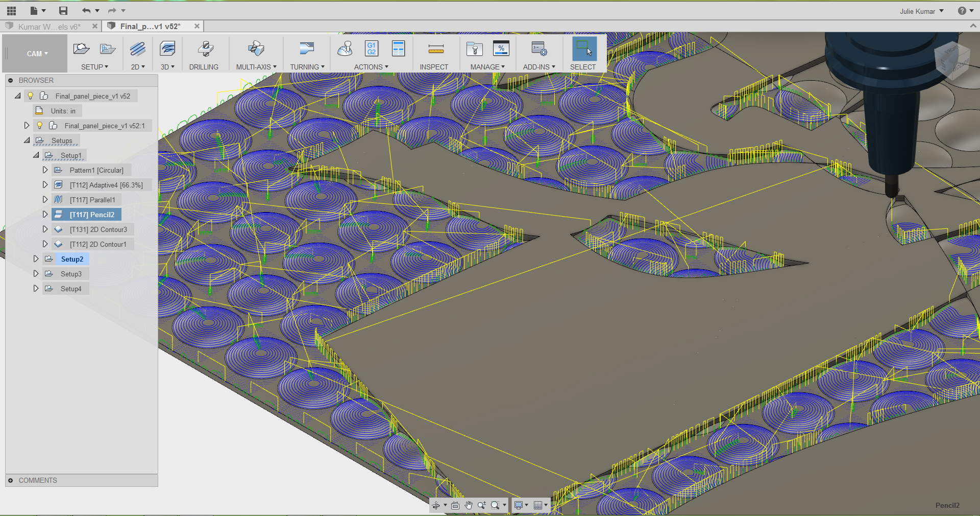The height and width of the screenshot is (516, 980).
Task: Click the Drilling tool icon
Action: 205,49
